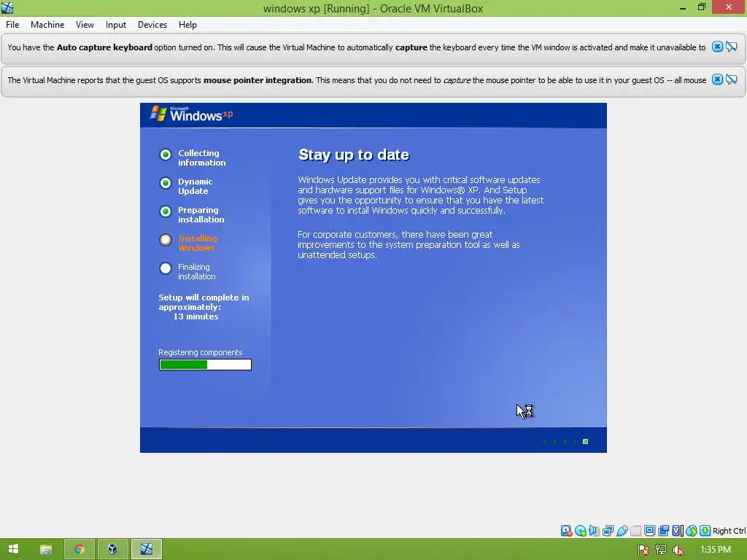This screenshot has height=560, width=747.
Task: Click the running VM taskbar button
Action: pos(146,550)
